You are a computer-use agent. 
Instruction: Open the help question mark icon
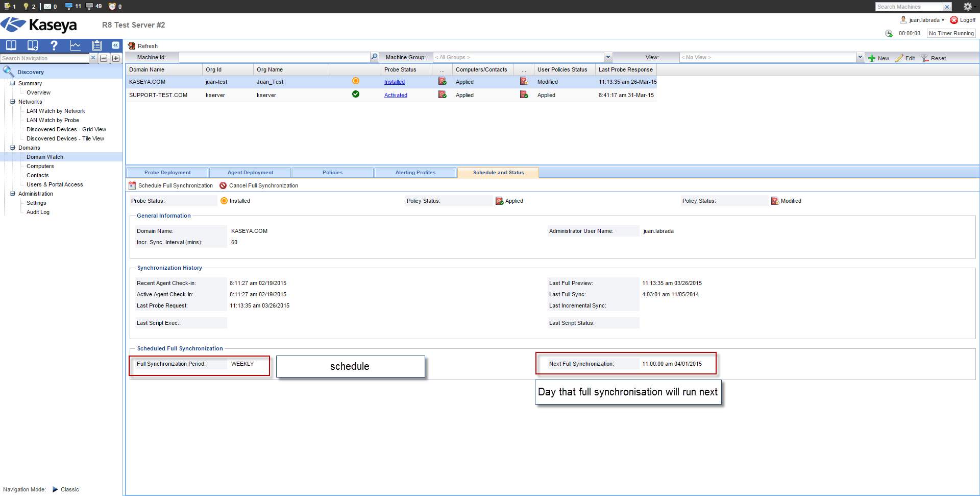pos(54,45)
